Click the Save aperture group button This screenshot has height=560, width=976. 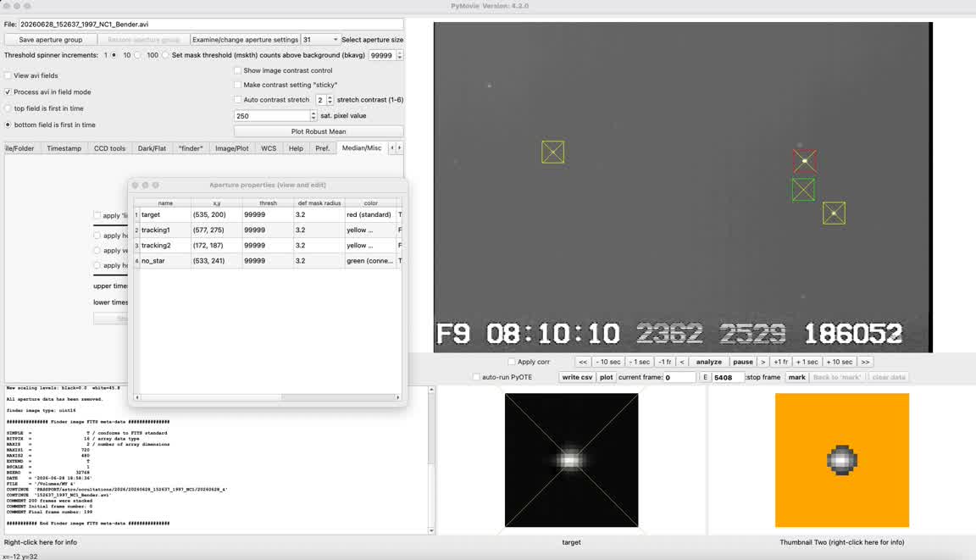[51, 39]
